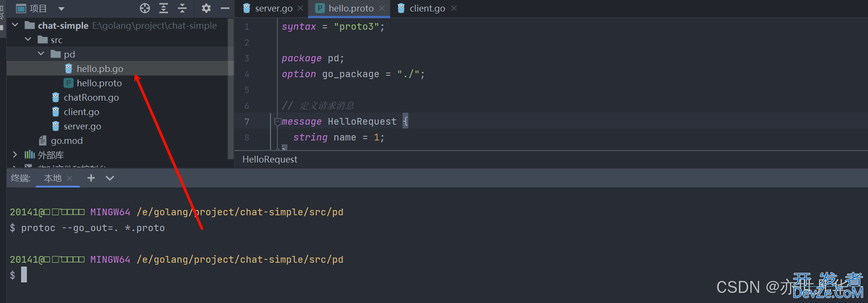Close the server.go editor tab

pyautogui.click(x=300, y=8)
